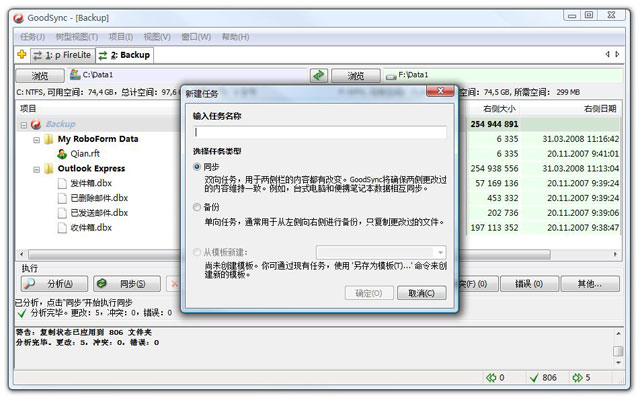Click the 已删除邮件.dbx file icon
This screenshot has width=640, height=400.
point(62,198)
